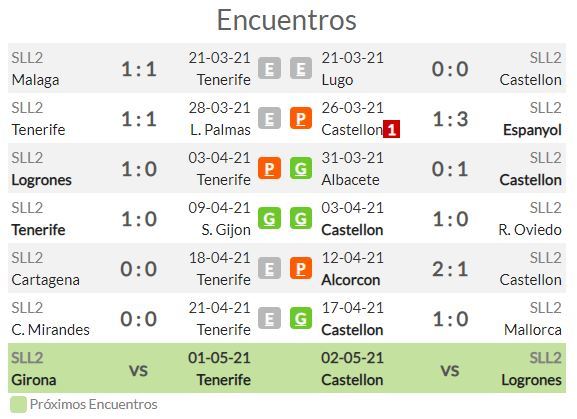Open the Malaga 1:1 Tenerife score
This screenshot has width=577, height=419.
[139, 69]
